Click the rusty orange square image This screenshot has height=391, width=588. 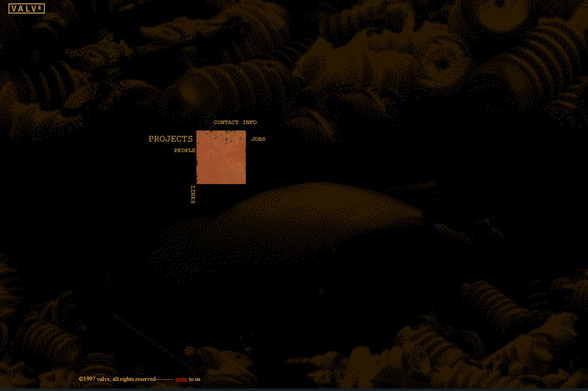[221, 157]
